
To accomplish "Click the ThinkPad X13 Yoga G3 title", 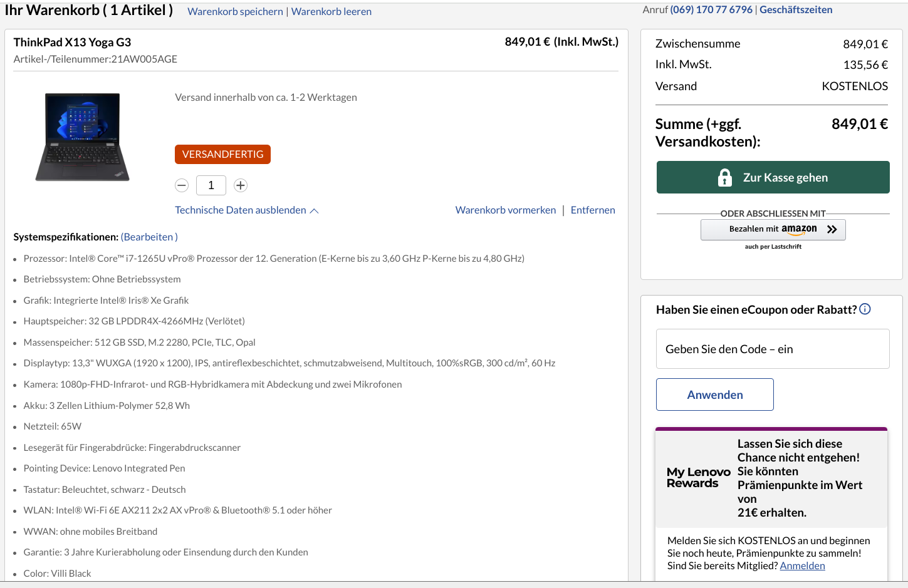I will point(72,42).
